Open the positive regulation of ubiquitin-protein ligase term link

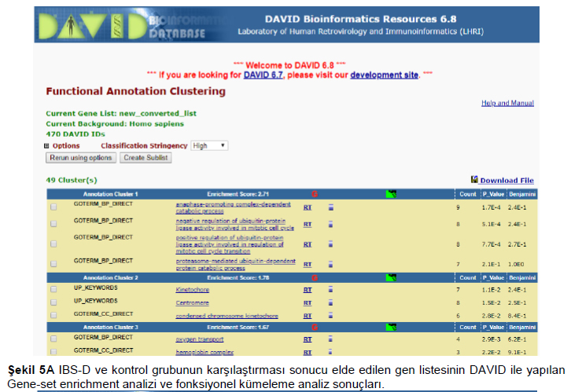coord(230,244)
